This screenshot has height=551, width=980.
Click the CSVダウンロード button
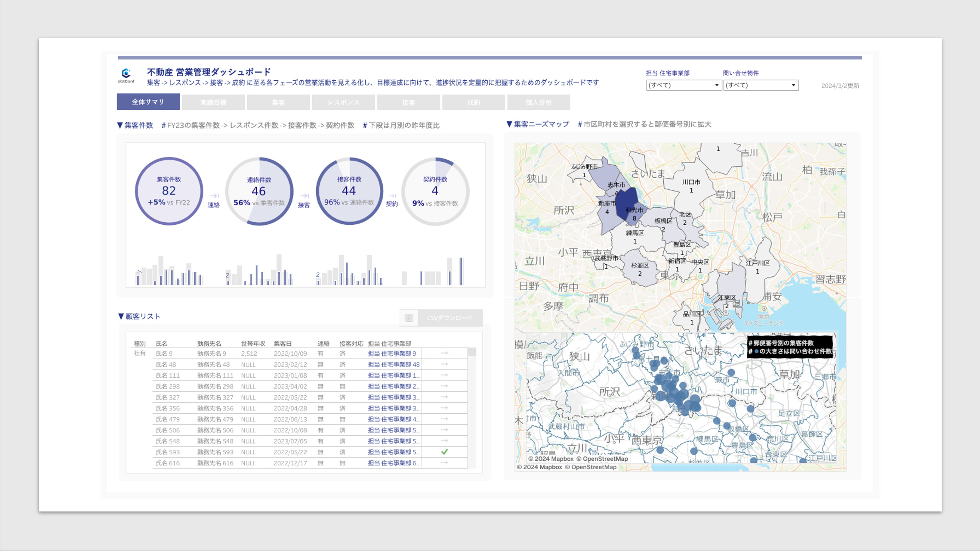pos(450,318)
